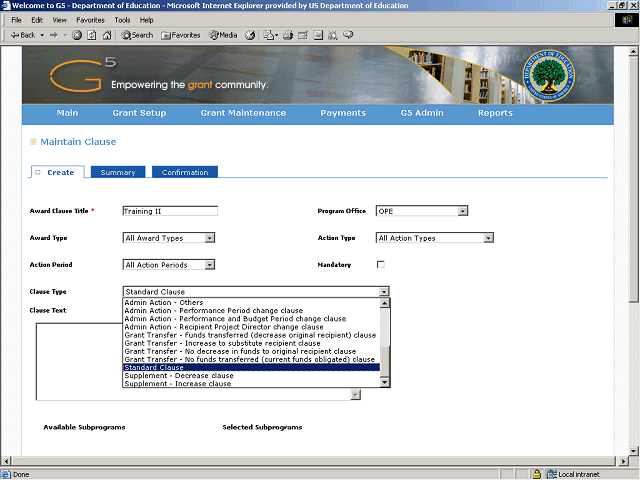Click the page horizontal scroll right arrow
This screenshot has height=480, width=640.
click(x=623, y=461)
